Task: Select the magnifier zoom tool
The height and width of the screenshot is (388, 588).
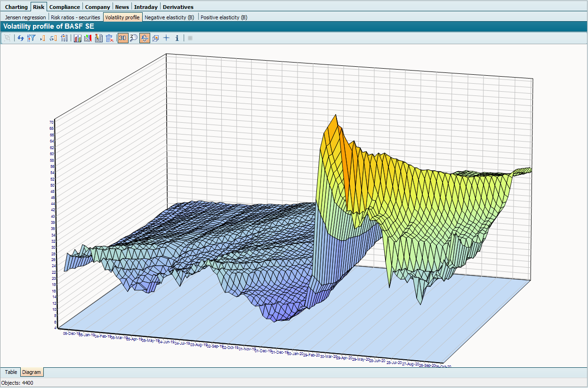Action: coord(134,38)
